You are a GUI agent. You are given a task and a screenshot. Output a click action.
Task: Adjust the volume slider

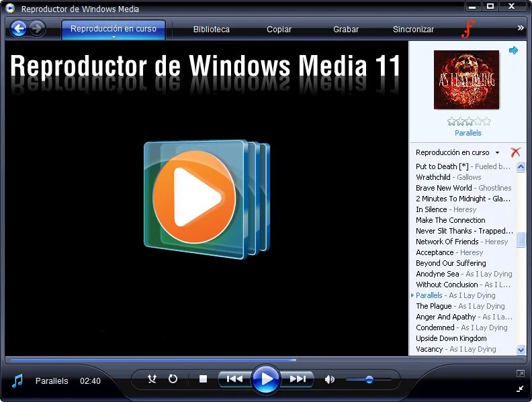click(369, 380)
